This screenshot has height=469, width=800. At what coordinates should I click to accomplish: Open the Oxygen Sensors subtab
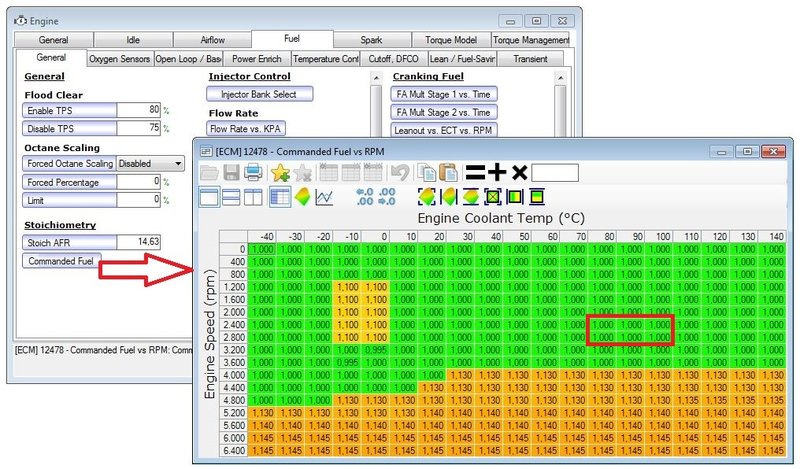pos(119,59)
